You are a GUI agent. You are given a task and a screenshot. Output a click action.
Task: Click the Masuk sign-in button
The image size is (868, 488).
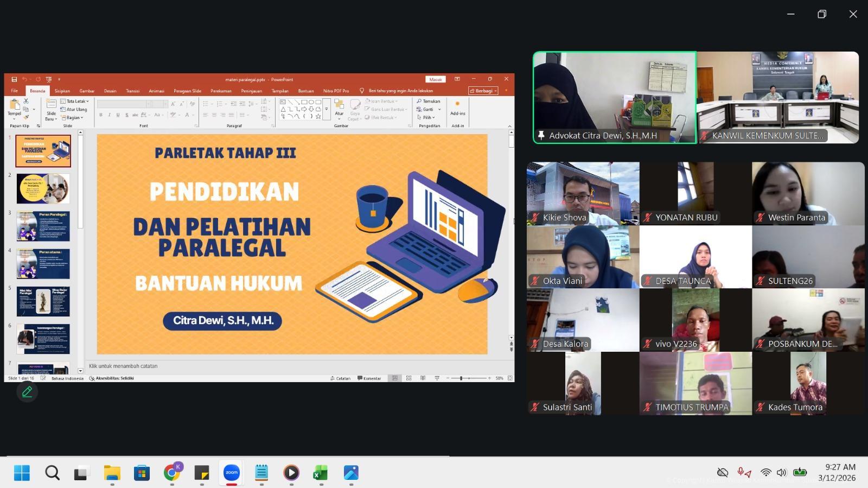(x=436, y=79)
